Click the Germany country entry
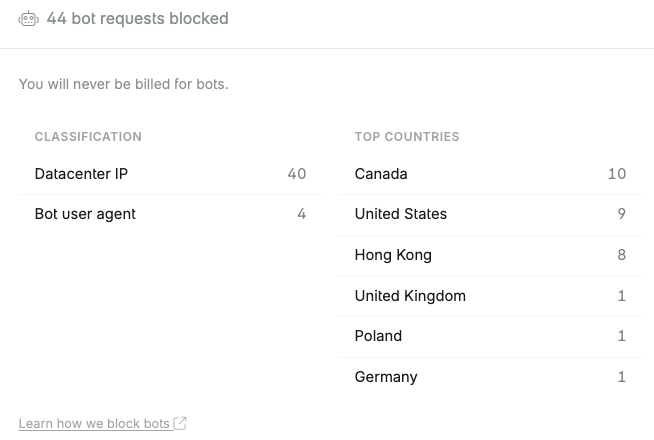 386,377
